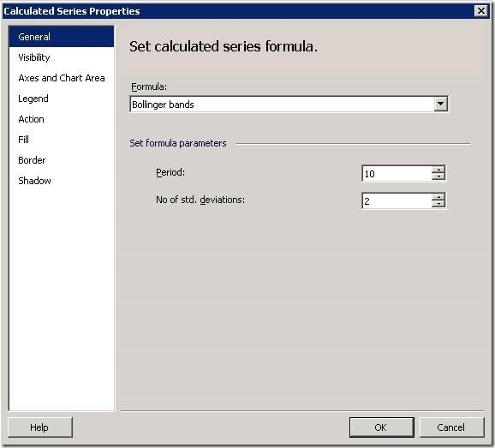Expand the Formula dropdown arrow
Viewport: 495px width, 448px height.
pyautogui.click(x=441, y=104)
